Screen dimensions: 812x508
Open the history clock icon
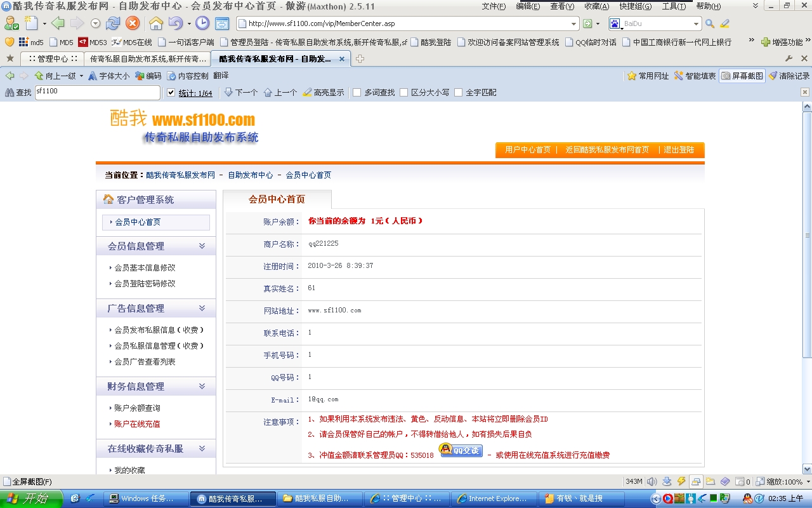coord(202,23)
